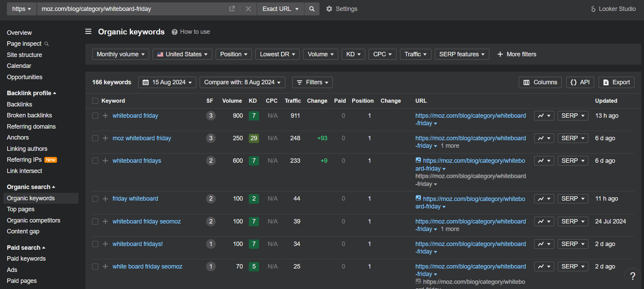Check the whiteboard fridays! row checkbox

[x=95, y=244]
